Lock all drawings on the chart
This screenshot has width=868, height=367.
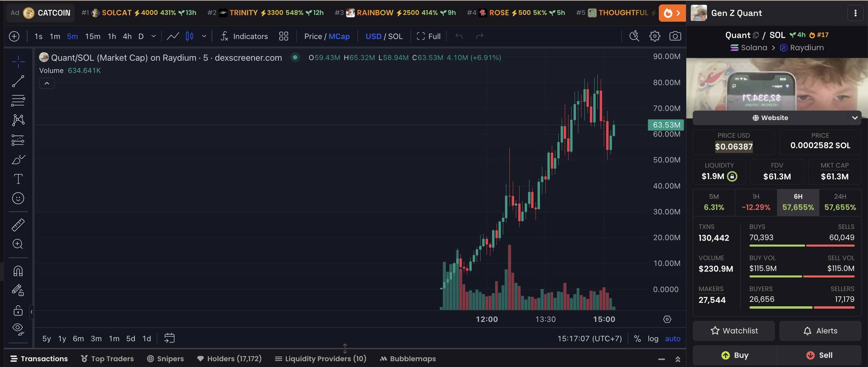[18, 310]
